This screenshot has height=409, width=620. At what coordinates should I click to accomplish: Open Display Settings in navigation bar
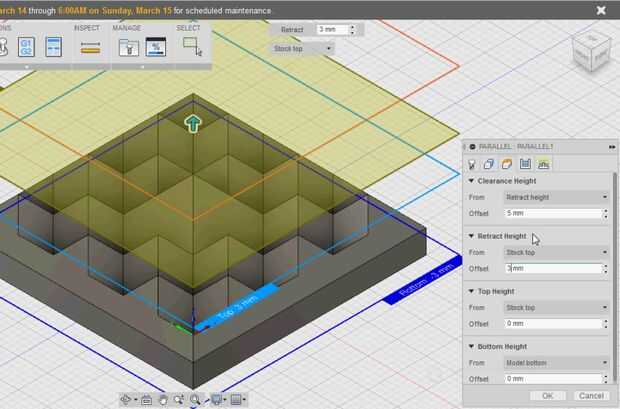215,400
